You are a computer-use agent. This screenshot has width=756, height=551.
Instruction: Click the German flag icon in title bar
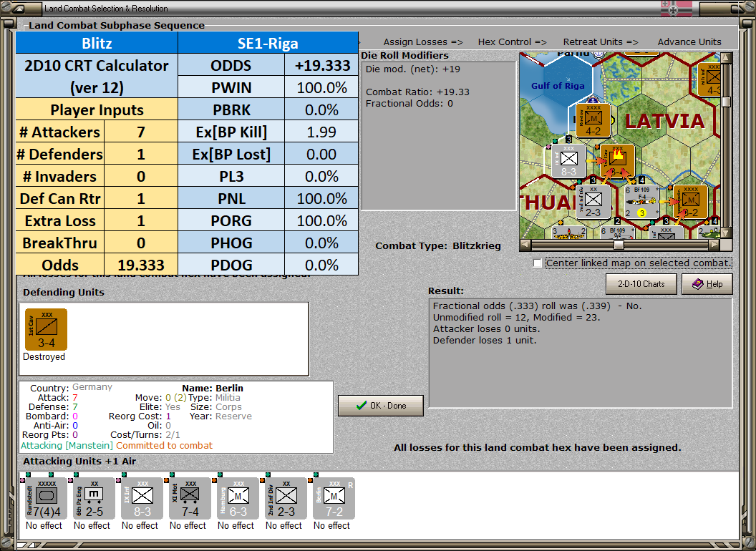pyautogui.click(x=676, y=8)
